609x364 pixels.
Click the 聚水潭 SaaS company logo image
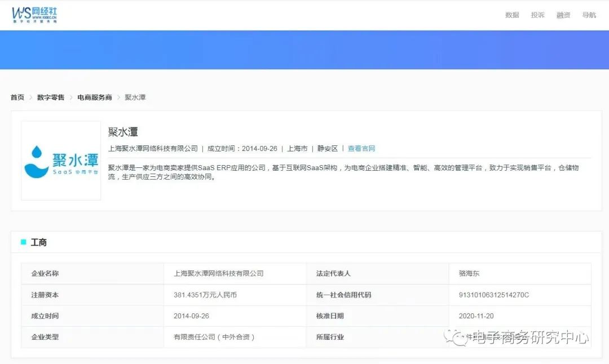tap(61, 161)
